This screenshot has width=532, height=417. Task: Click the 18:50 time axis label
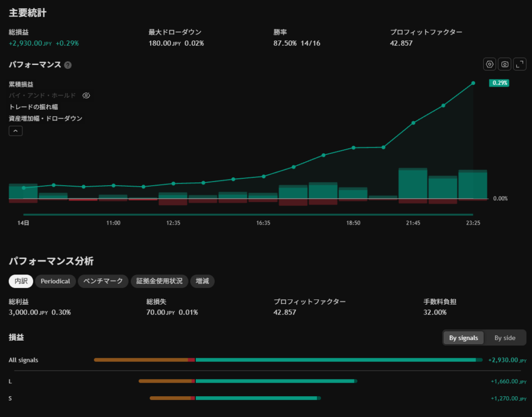pyautogui.click(x=353, y=223)
